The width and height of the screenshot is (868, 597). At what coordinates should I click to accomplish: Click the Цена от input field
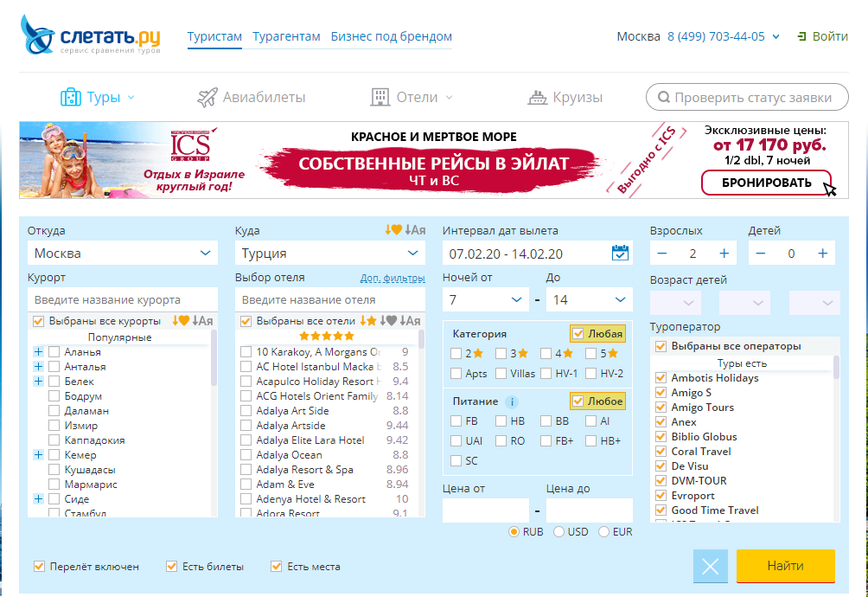pyautogui.click(x=486, y=510)
